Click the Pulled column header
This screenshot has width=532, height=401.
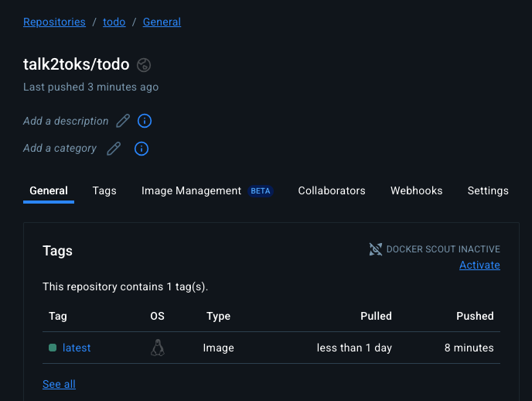click(x=377, y=316)
